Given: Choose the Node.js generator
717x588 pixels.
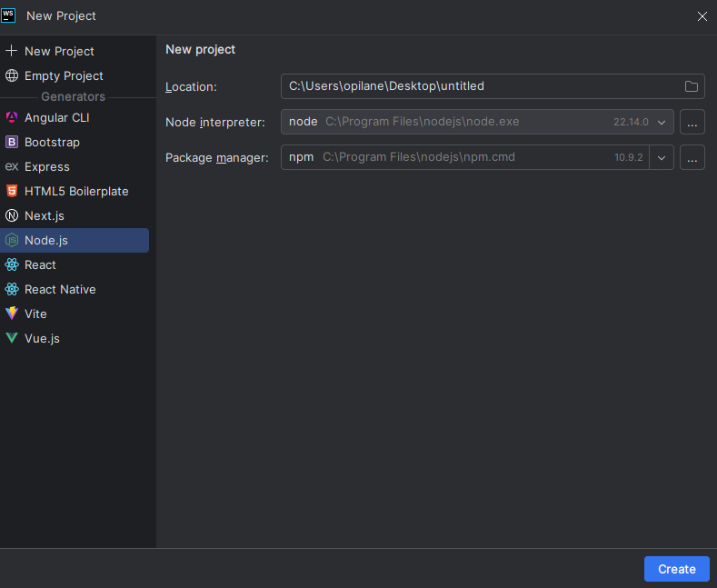Looking at the screenshot, I should pos(75,241).
